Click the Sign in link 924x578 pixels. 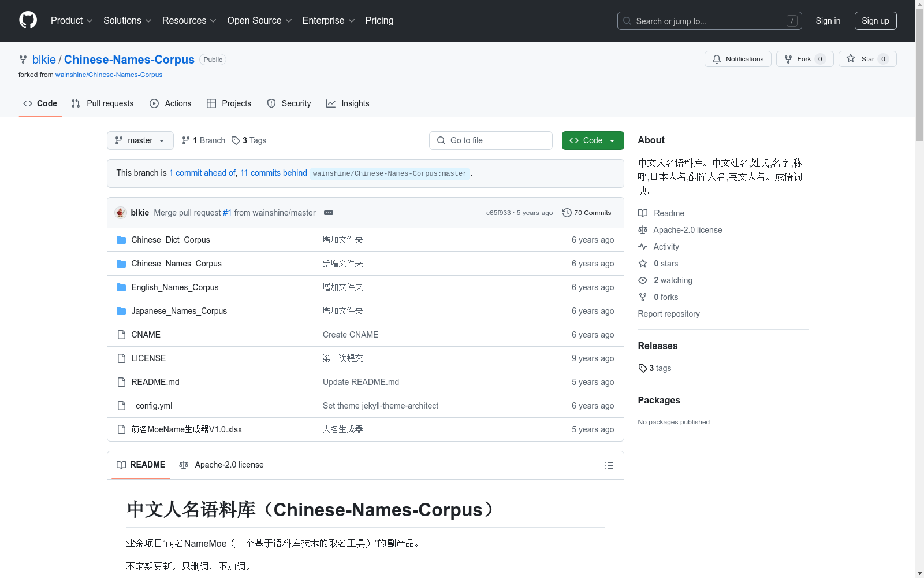click(828, 21)
